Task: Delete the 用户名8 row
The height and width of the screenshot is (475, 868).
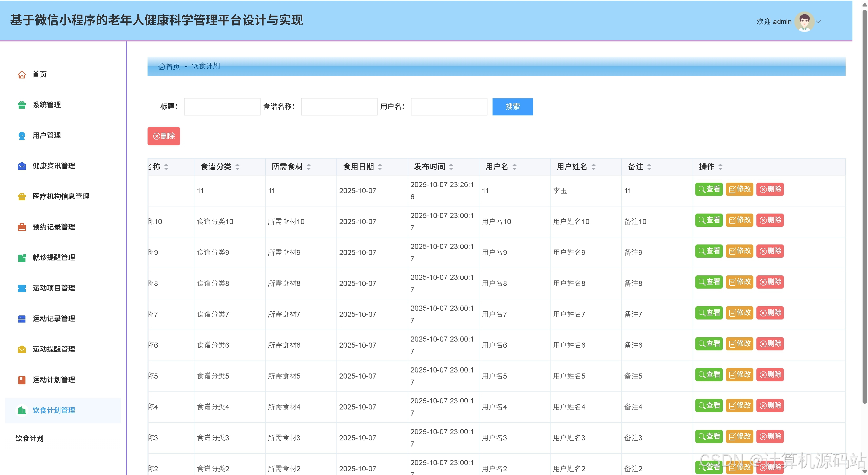Action: tap(770, 282)
